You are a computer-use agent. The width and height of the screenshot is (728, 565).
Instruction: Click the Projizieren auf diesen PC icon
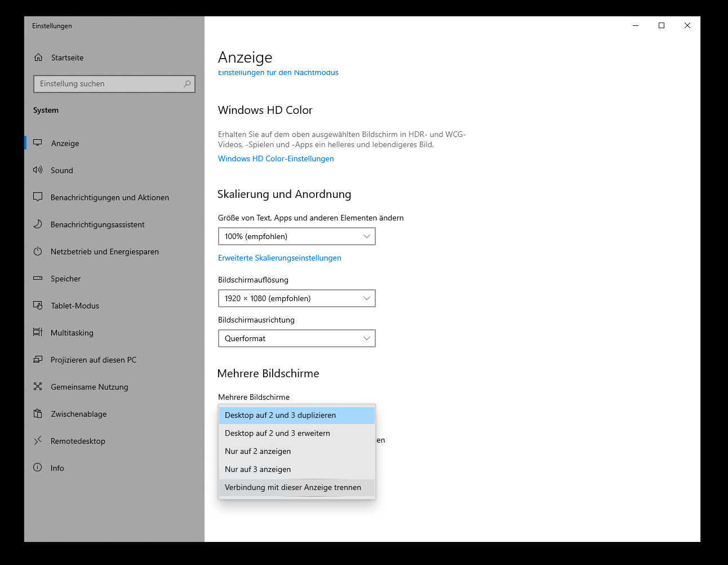[38, 359]
